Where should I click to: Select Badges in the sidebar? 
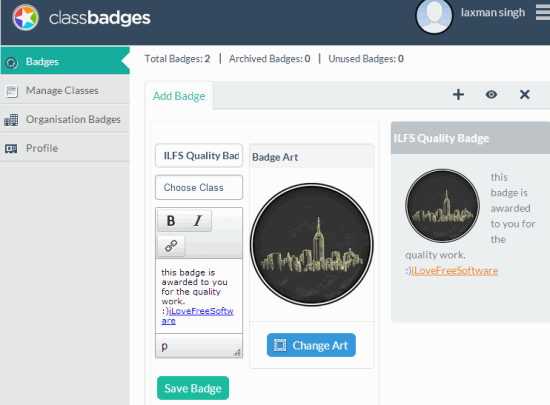(x=65, y=61)
